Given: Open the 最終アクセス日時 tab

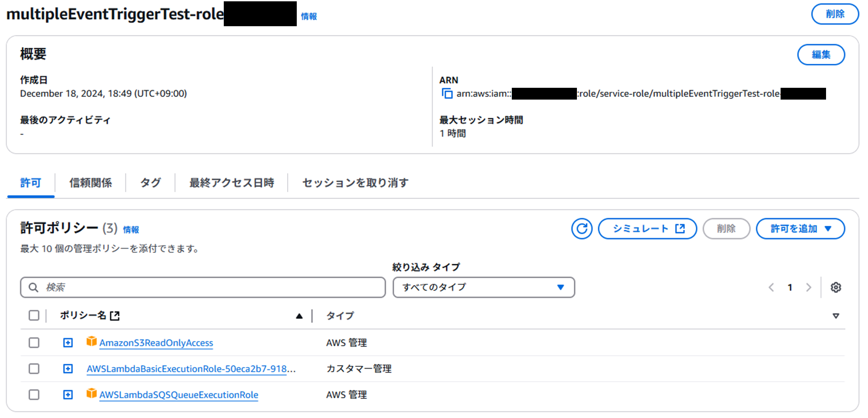Looking at the screenshot, I should pyautogui.click(x=232, y=183).
